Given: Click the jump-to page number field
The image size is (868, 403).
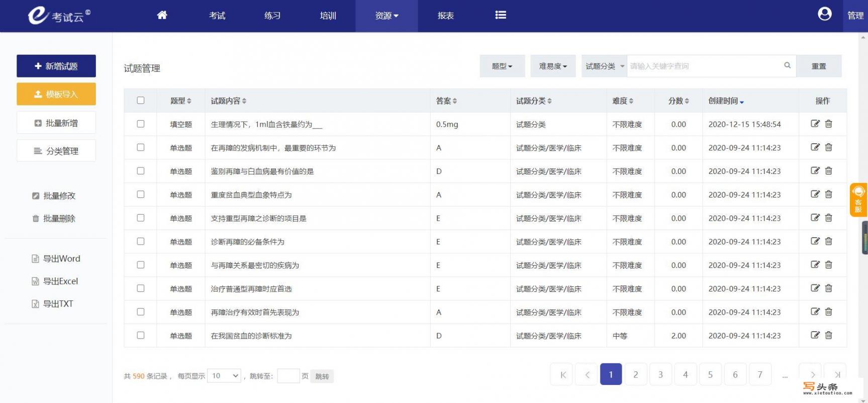Looking at the screenshot, I should pyautogui.click(x=288, y=376).
